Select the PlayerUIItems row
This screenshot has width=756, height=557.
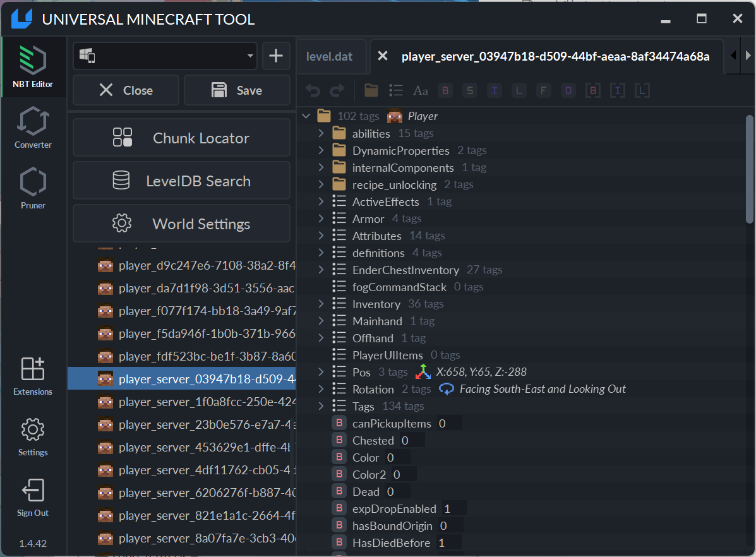(520, 355)
